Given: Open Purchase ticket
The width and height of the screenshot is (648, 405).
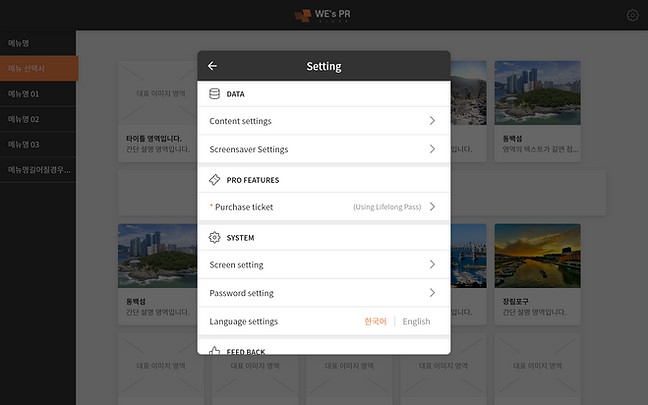Looking at the screenshot, I should [324, 207].
